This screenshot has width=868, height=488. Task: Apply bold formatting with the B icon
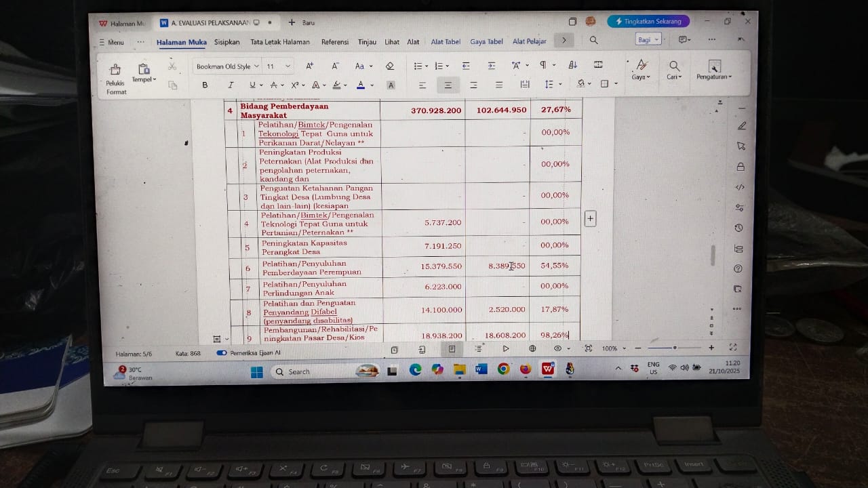pos(205,85)
